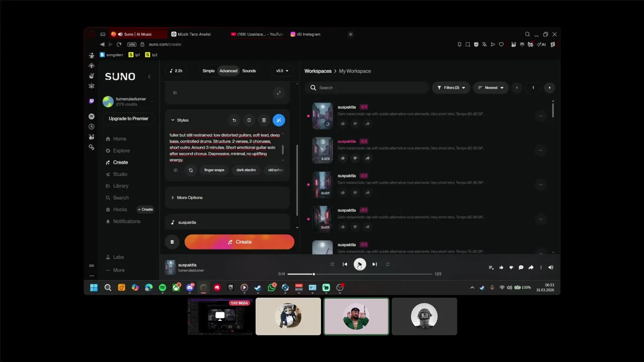This screenshot has height=362, width=644.
Task: Open comments from the player bar
Action: click(x=521, y=267)
